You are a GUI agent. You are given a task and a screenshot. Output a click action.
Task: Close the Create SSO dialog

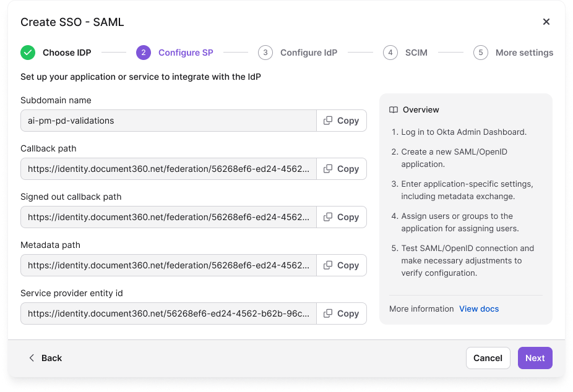[x=546, y=22]
